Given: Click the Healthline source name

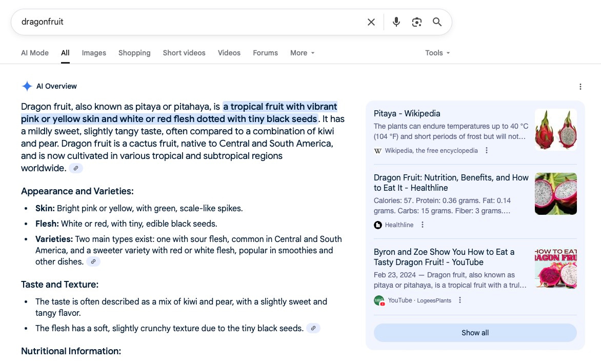Looking at the screenshot, I should [x=399, y=225].
